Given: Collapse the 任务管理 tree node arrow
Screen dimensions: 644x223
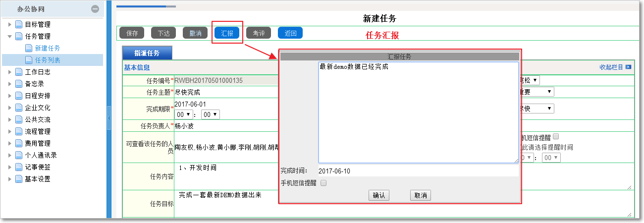Looking at the screenshot, I should pyautogui.click(x=9, y=36).
